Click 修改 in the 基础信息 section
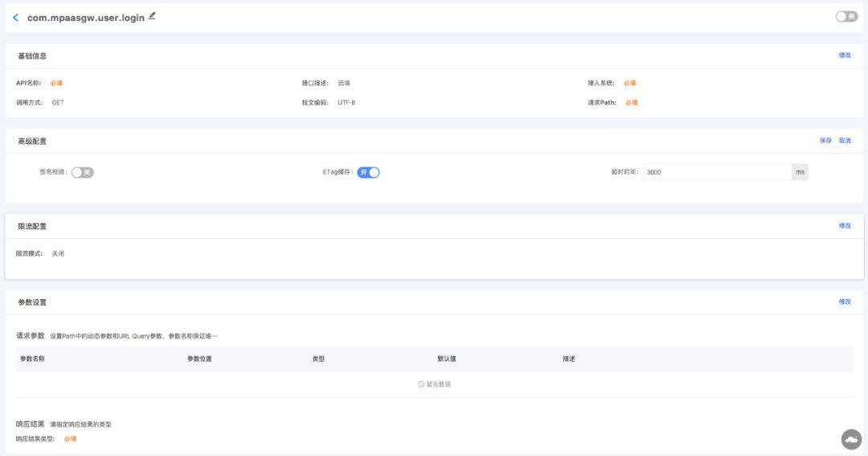The height and width of the screenshot is (456, 868). click(x=845, y=55)
